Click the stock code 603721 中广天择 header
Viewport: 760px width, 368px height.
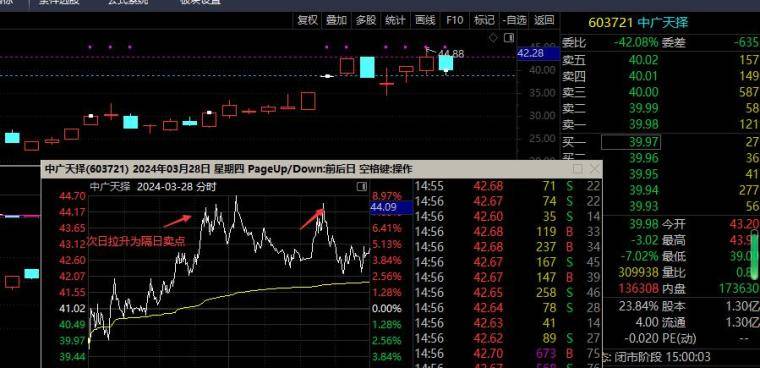tap(638, 22)
